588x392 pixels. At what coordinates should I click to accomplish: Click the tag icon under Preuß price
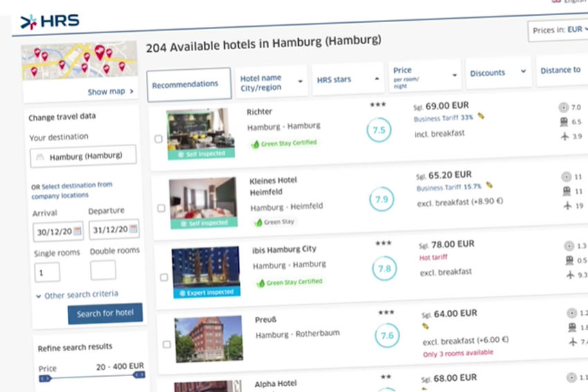[x=425, y=326]
